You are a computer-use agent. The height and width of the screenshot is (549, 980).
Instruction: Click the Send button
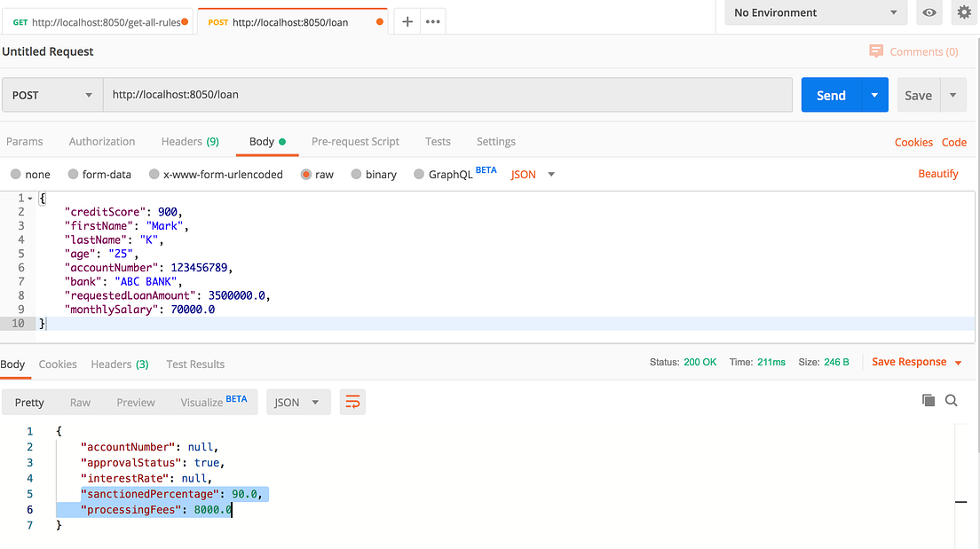(x=830, y=94)
